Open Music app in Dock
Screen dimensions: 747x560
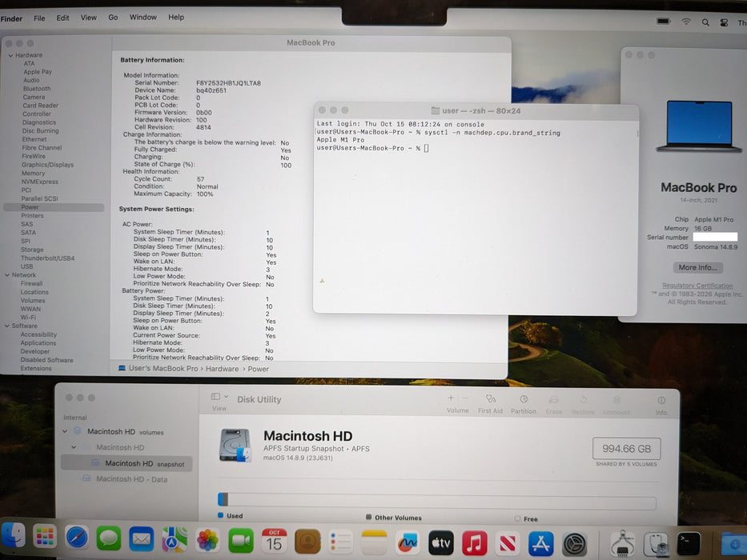475,543
